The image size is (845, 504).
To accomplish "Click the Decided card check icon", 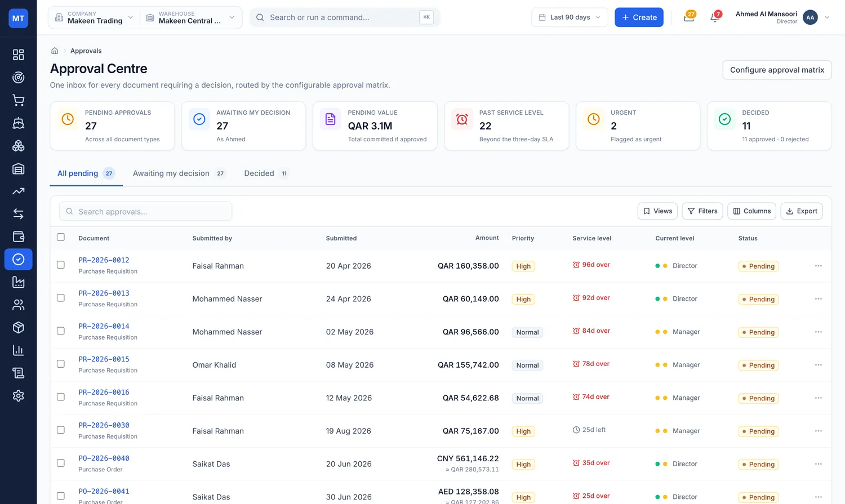I will point(725,119).
